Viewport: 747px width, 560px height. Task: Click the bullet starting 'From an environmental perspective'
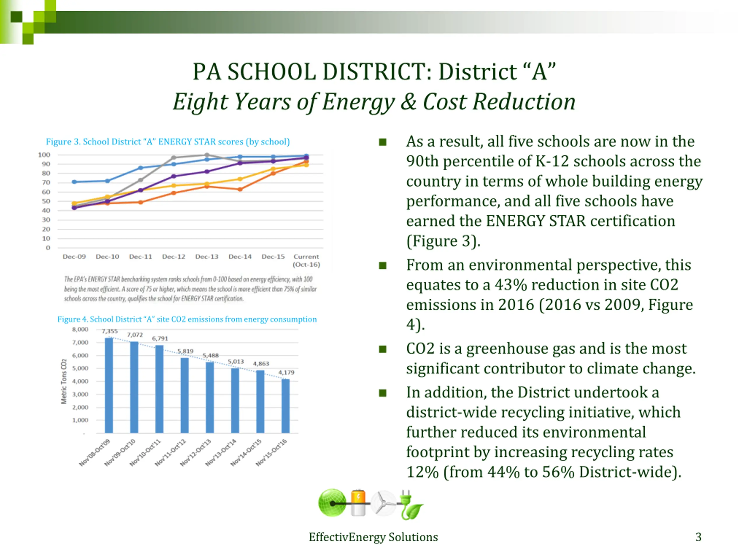coord(549,295)
